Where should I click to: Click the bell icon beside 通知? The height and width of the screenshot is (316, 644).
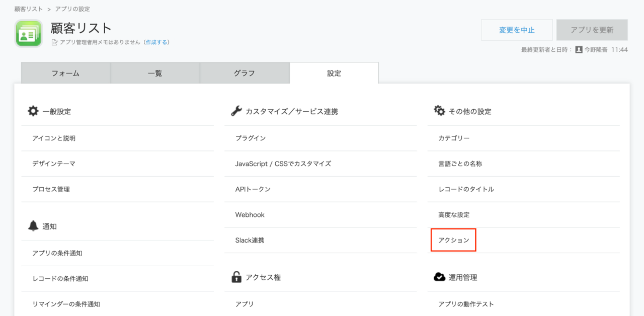tap(33, 226)
